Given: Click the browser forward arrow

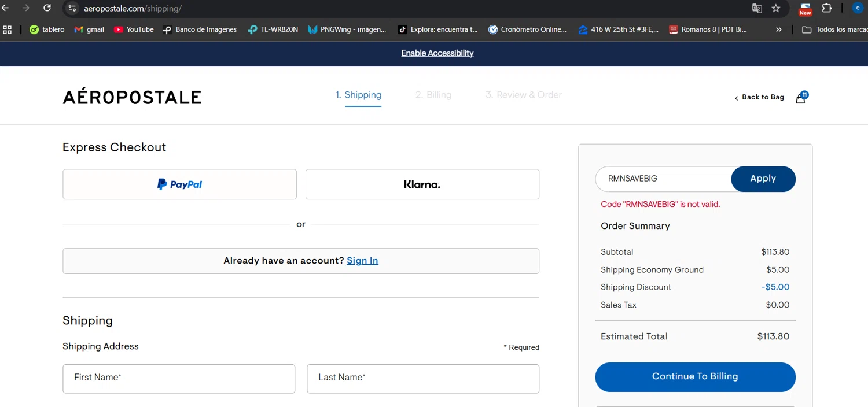Looking at the screenshot, I should click(26, 8).
